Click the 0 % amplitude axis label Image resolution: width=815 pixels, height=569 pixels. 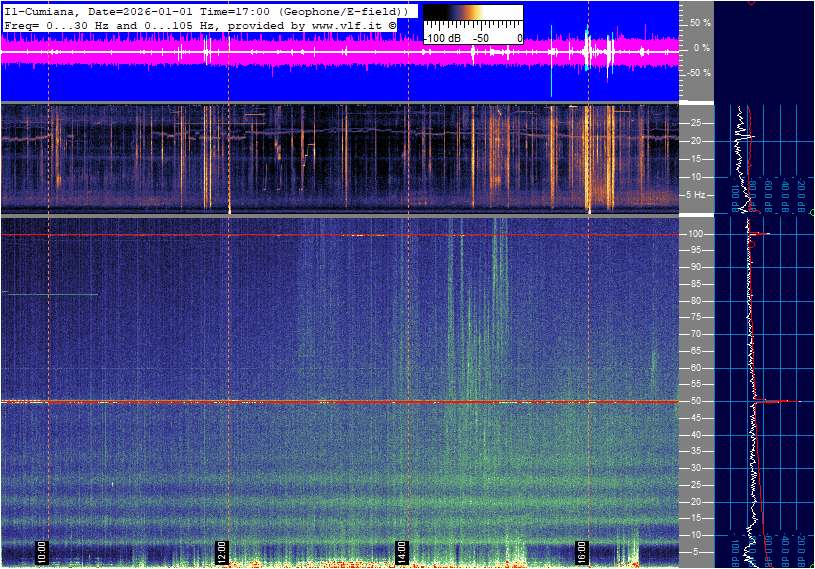[700, 47]
